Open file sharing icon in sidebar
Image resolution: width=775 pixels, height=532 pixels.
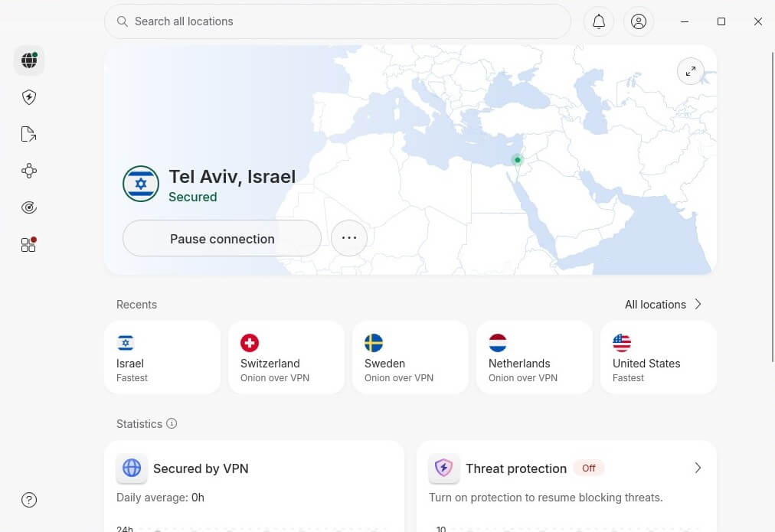[x=28, y=134]
